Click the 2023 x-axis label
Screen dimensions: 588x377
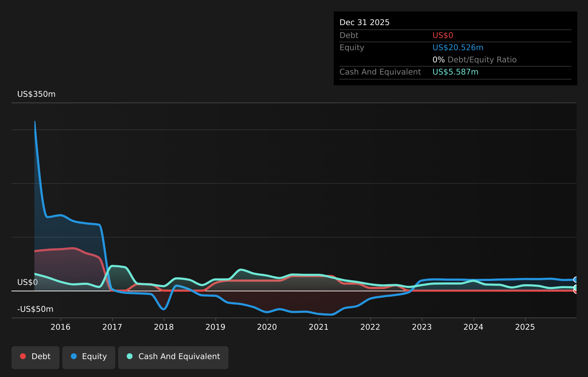tap(422, 327)
